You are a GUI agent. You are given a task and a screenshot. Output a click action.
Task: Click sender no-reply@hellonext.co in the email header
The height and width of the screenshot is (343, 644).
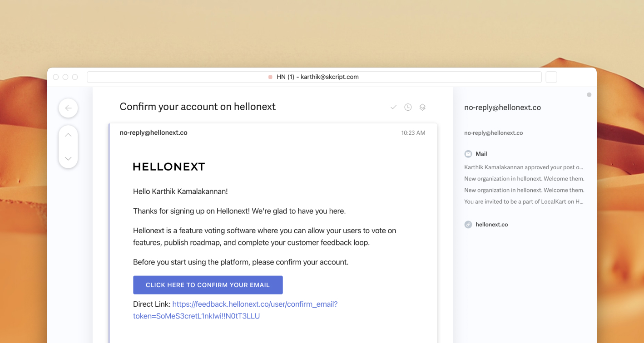pos(154,133)
